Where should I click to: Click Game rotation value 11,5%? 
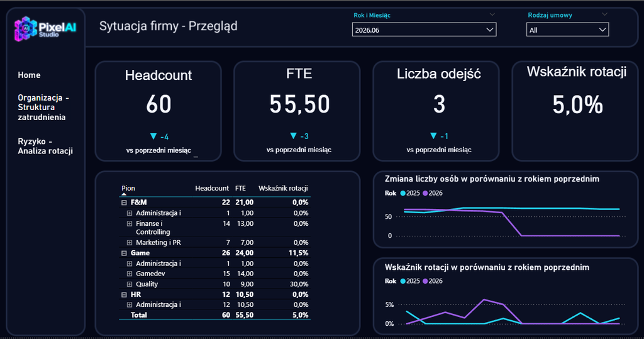click(299, 253)
